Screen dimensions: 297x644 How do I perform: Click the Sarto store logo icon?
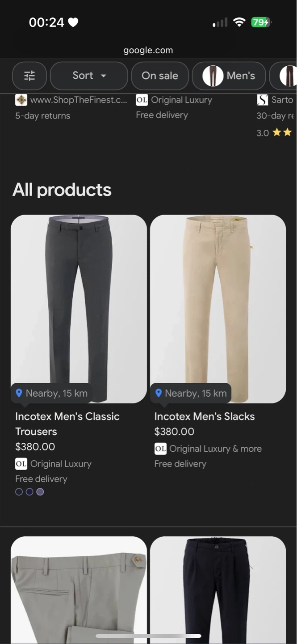pyautogui.click(x=262, y=100)
